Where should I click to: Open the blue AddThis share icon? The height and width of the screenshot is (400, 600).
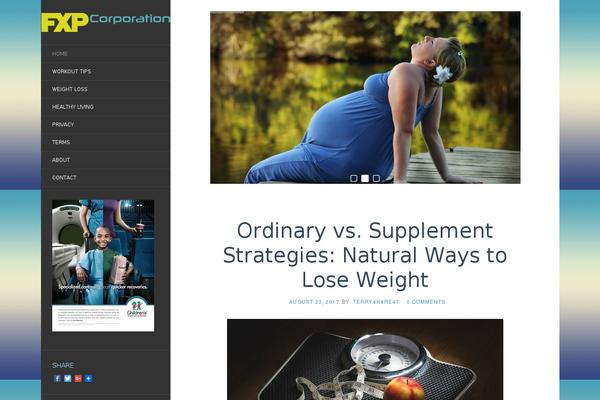click(88, 379)
